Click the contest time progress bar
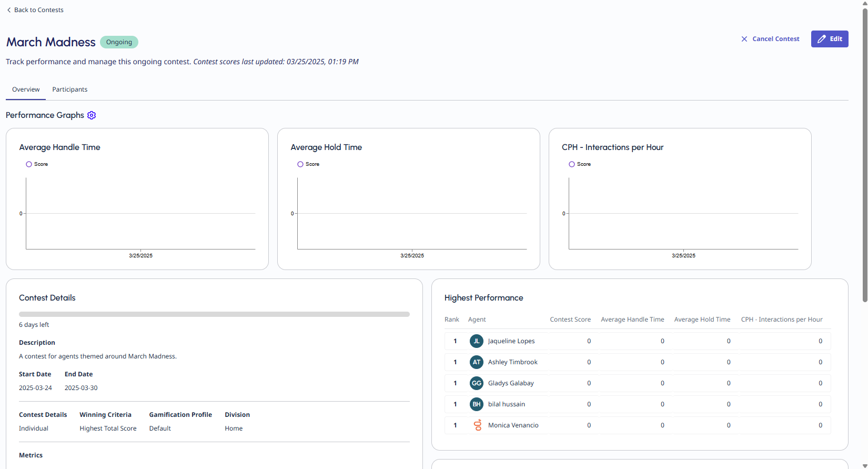868x469 pixels. click(214, 314)
